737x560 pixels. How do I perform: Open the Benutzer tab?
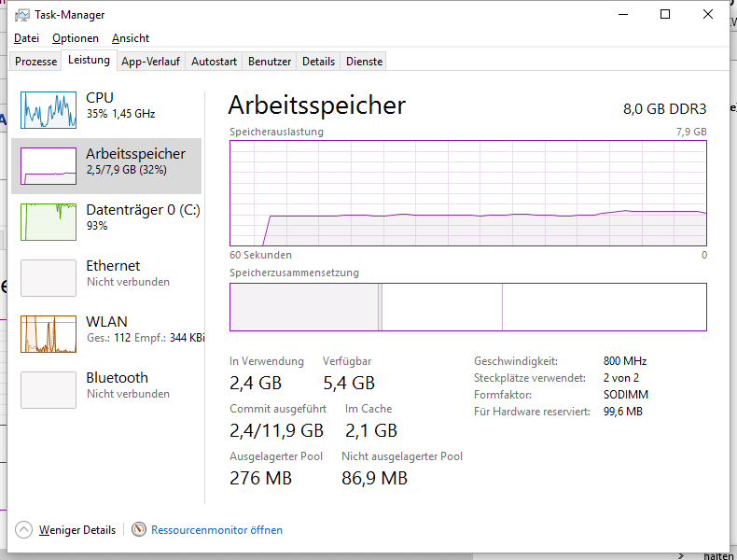[x=270, y=62]
